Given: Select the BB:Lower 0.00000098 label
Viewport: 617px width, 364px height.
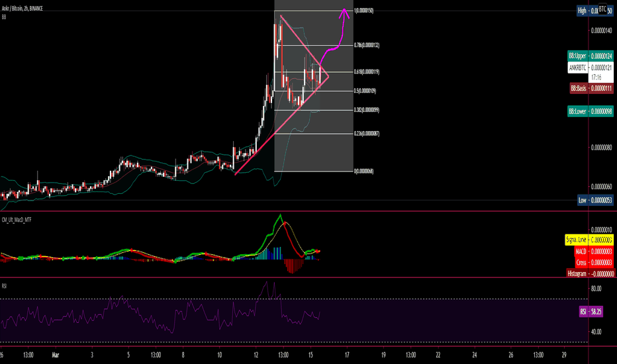Looking at the screenshot, I should point(590,111).
